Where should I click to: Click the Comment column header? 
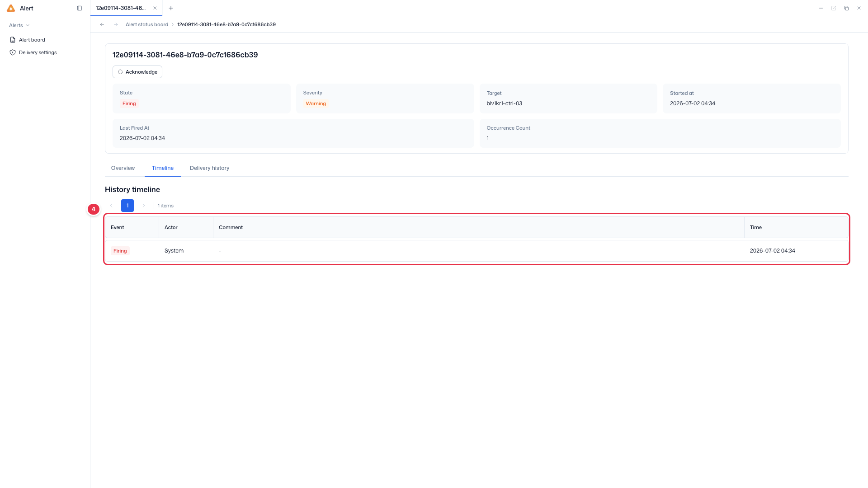pyautogui.click(x=479, y=227)
